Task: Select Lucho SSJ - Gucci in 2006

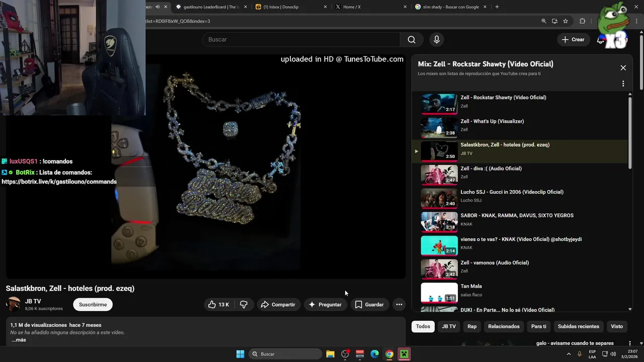Action: [521, 198]
